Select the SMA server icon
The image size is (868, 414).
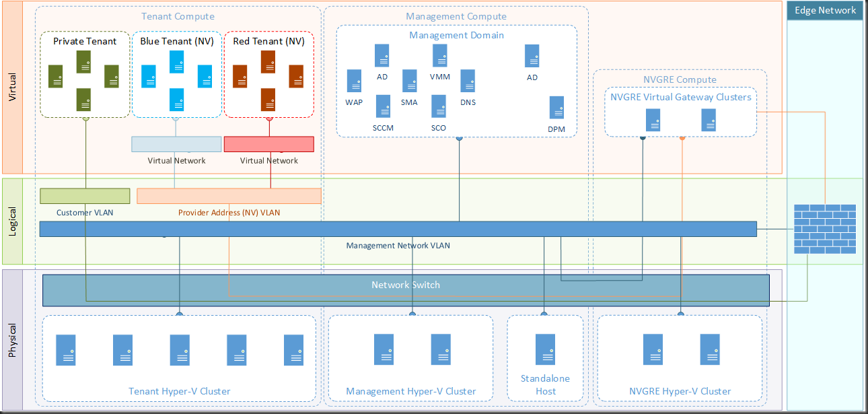click(x=410, y=81)
